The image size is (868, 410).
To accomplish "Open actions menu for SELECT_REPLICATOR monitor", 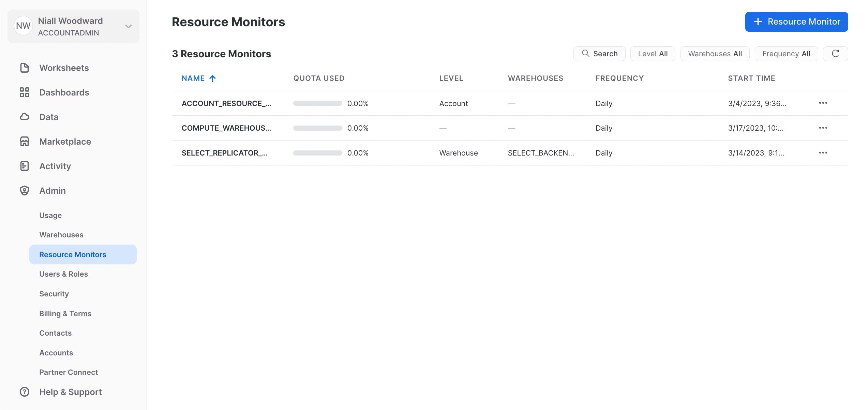I will coord(823,153).
